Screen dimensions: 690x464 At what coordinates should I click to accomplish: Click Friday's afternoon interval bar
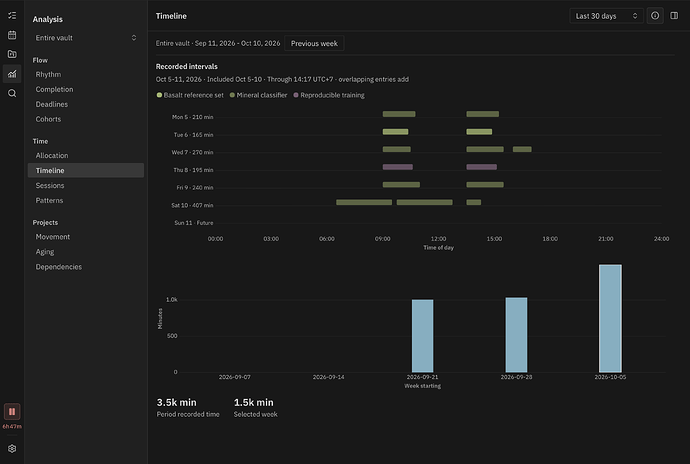click(x=485, y=184)
